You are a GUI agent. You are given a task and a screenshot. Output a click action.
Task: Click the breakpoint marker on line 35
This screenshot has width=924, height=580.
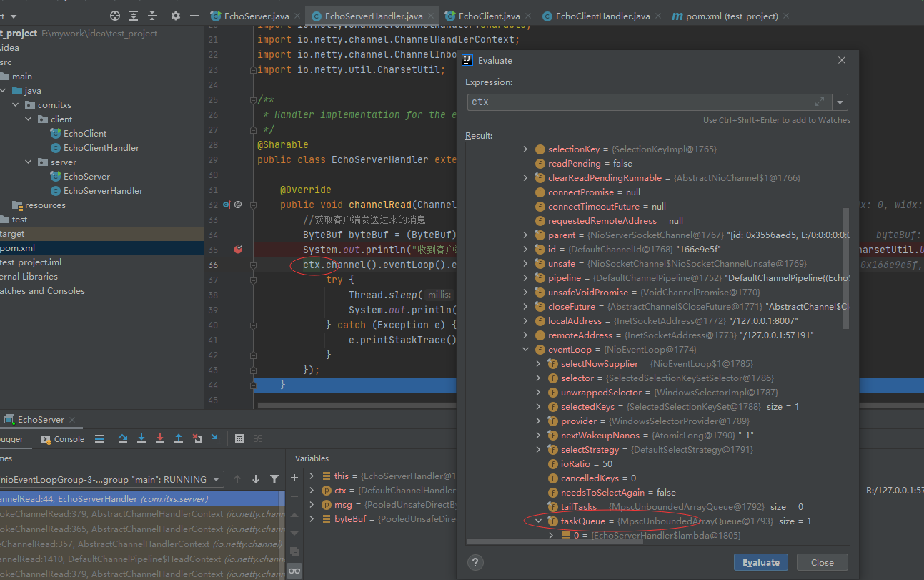pos(239,250)
